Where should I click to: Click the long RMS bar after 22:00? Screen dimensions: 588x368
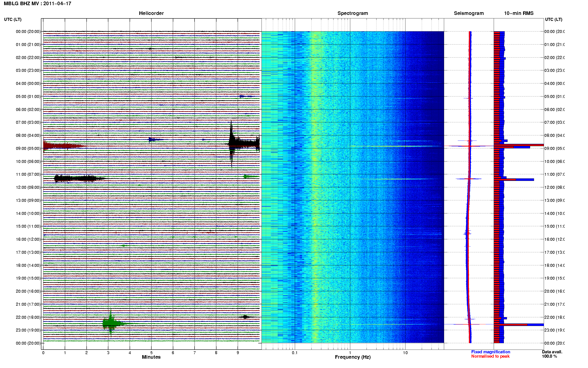519,325
